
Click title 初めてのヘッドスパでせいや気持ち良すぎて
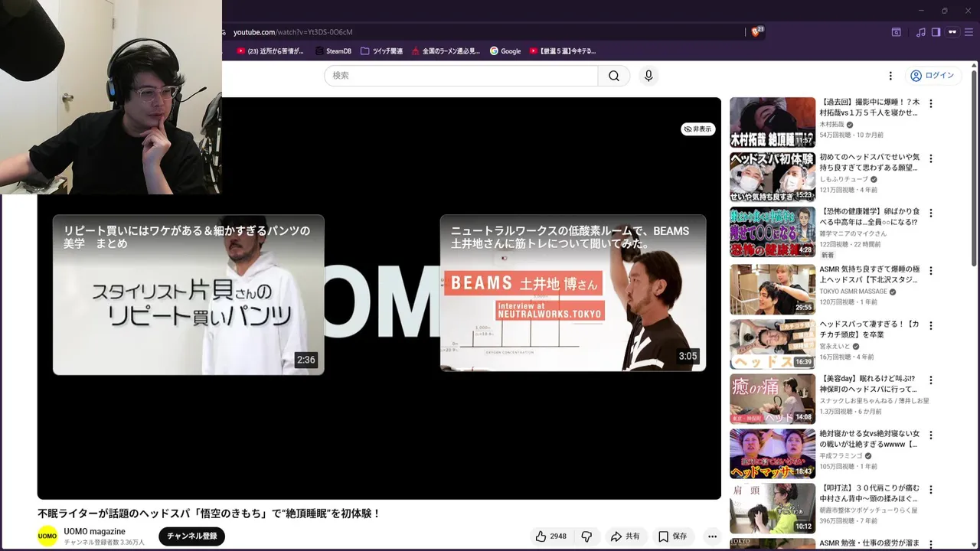[x=870, y=162]
